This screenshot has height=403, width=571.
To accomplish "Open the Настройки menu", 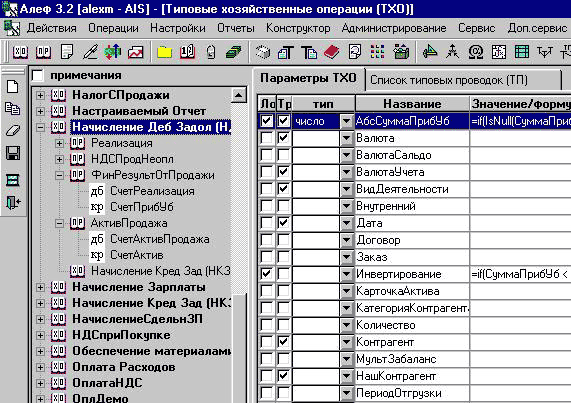I will (178, 28).
